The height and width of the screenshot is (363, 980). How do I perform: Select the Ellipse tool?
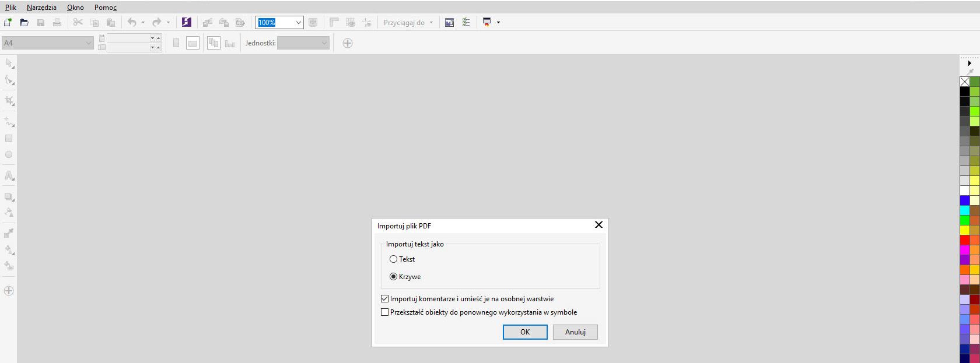click(x=9, y=154)
